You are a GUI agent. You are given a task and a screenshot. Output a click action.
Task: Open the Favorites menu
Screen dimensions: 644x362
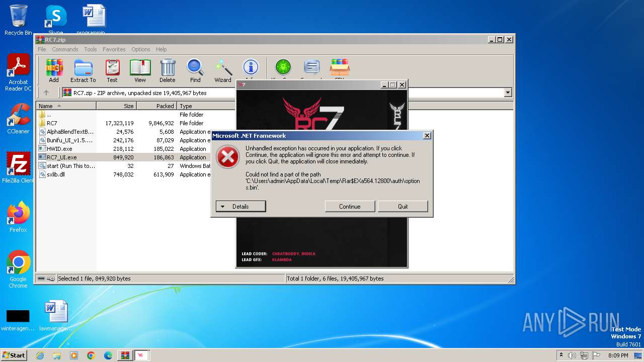click(114, 49)
